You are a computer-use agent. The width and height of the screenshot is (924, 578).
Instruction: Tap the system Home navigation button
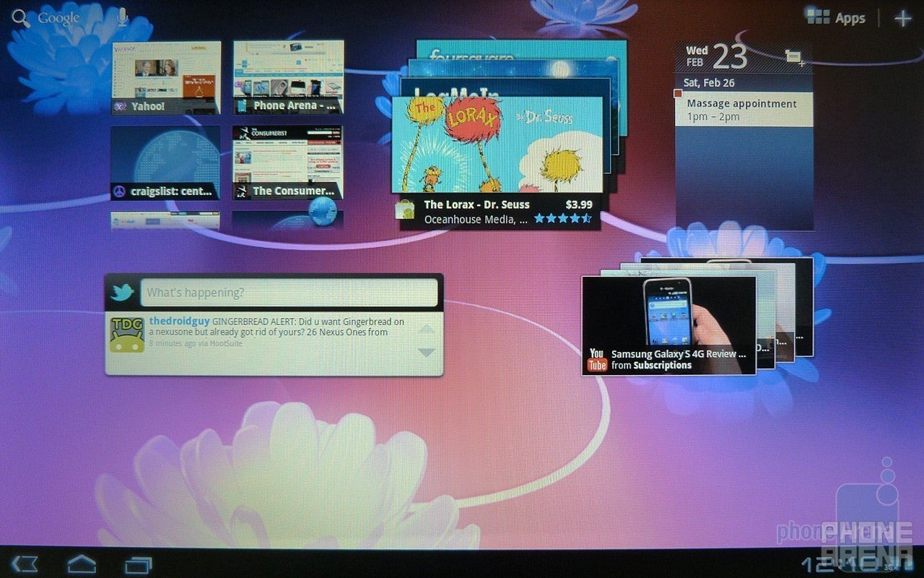(82, 563)
